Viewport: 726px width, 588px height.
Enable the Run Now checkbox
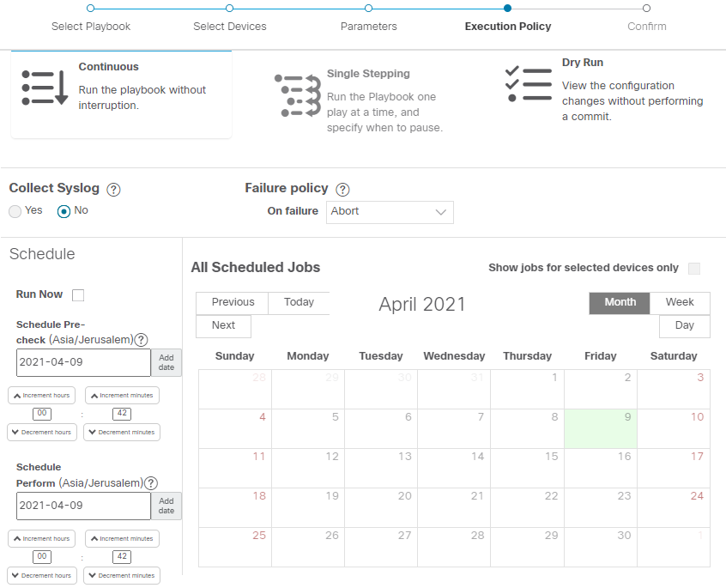(x=78, y=294)
